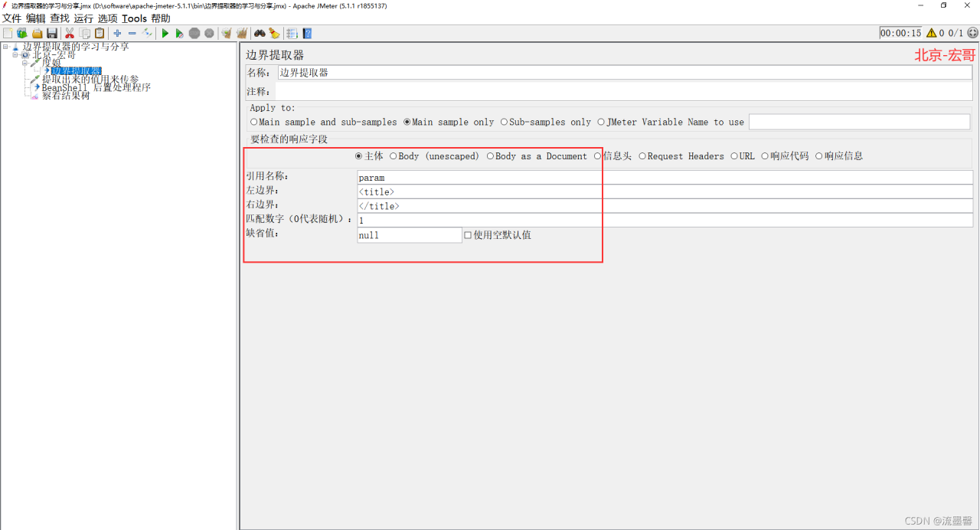This screenshot has height=530, width=980.
Task: Click the 右边界 field with </title>
Action: pyautogui.click(x=665, y=206)
